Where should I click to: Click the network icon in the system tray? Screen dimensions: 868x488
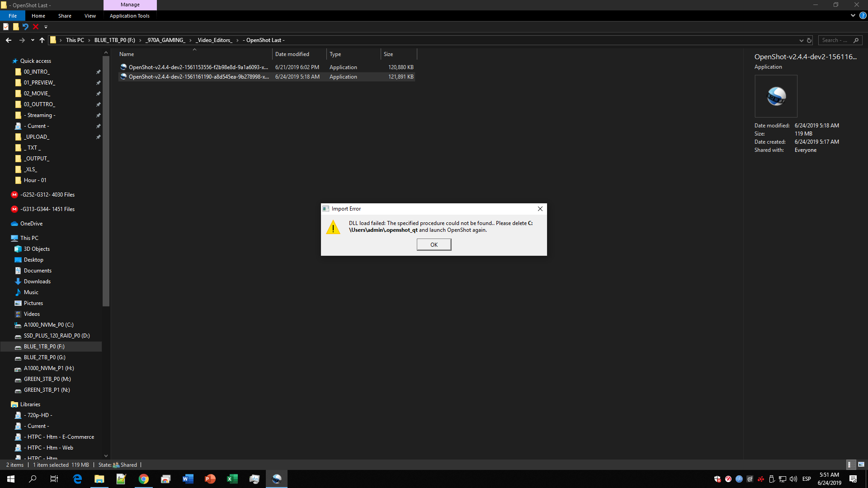click(782, 479)
